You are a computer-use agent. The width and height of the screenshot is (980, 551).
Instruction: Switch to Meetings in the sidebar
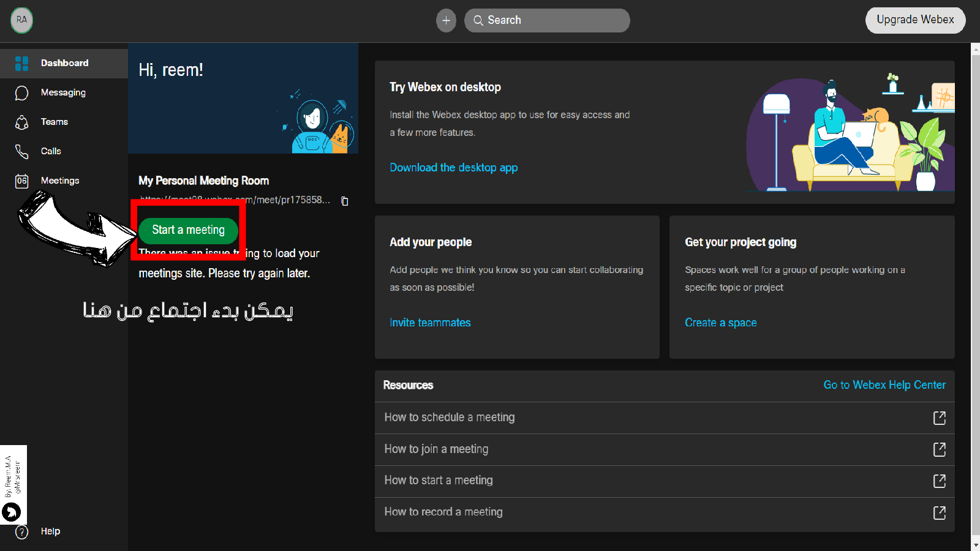(59, 181)
